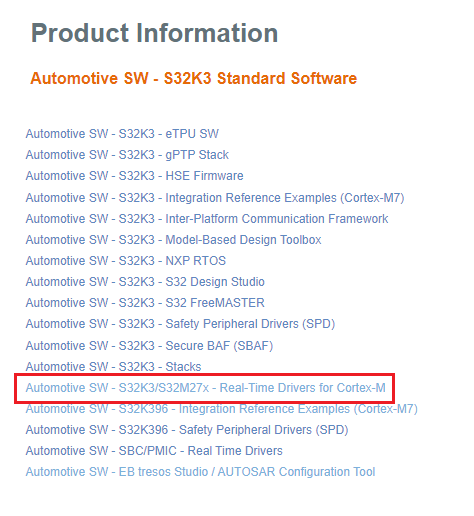This screenshot has height=516, width=474.
Task: Open S32K3 Integration Reference Examples (Cortex-M7)
Action: click(215, 198)
